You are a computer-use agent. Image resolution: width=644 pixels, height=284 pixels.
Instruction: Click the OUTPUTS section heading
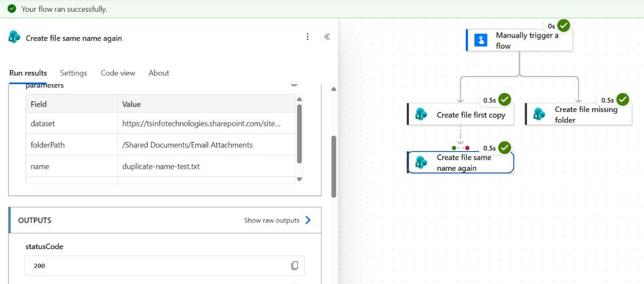[x=35, y=220]
